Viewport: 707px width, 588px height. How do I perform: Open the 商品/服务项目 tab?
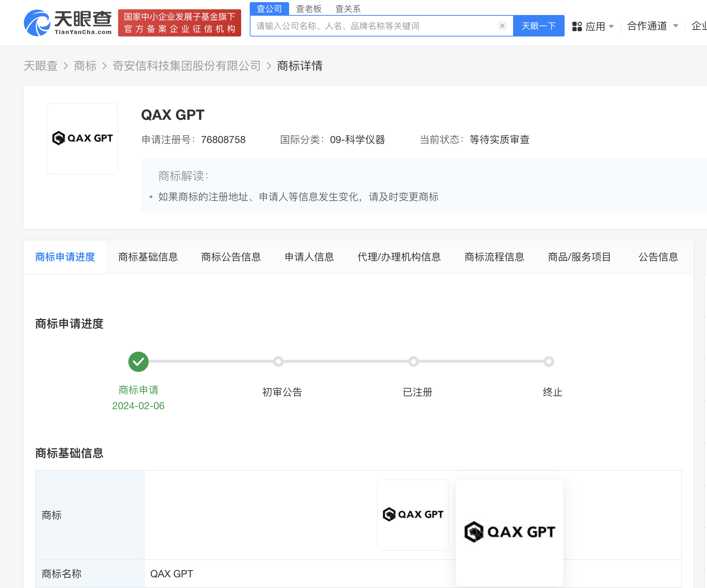tap(579, 257)
